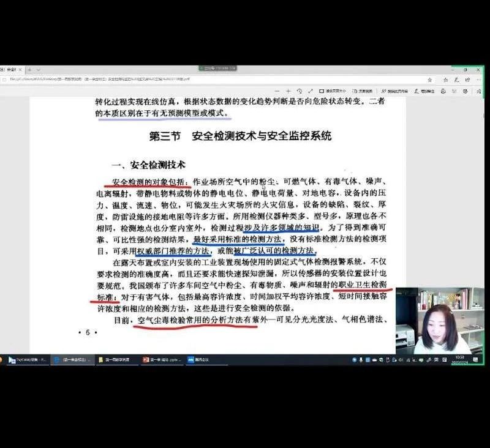Click the save-as icon in PDF toolbar
The width and height of the screenshot is (490, 448).
pyautogui.click(x=466, y=91)
